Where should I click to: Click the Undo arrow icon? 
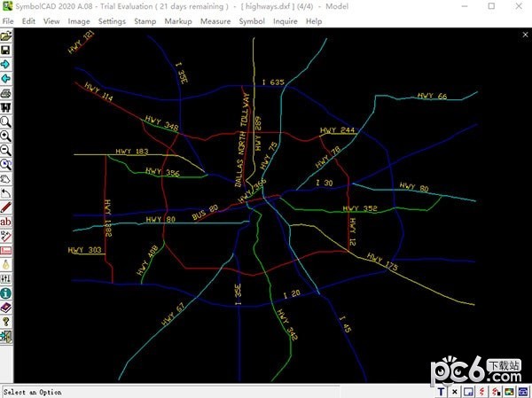[6, 192]
